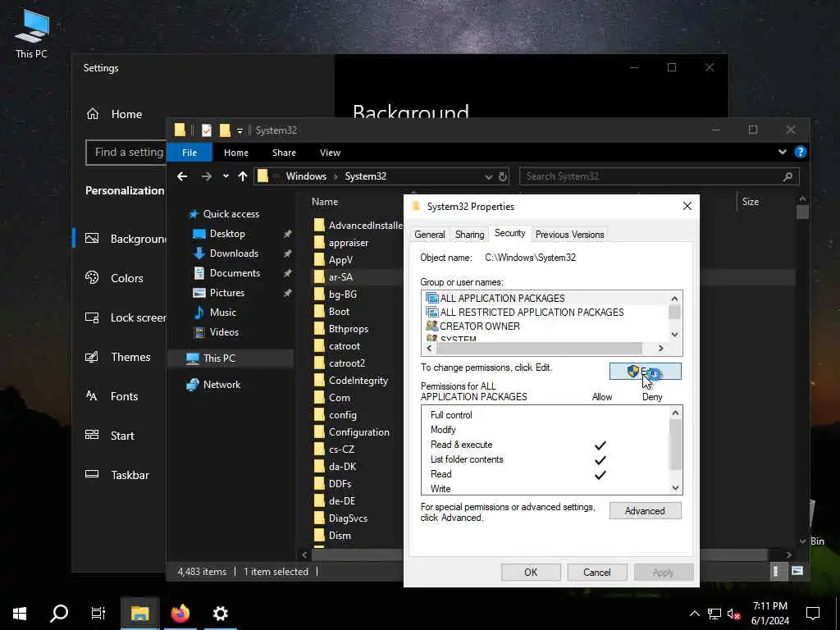Click Find a setting search box
The height and width of the screenshot is (630, 840).
click(126, 153)
